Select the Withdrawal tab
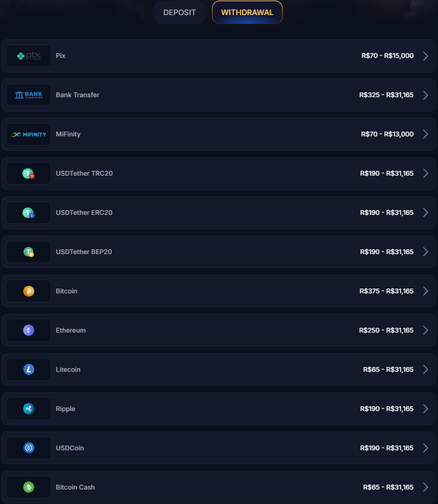Screen dimensions: 438x504 (x=247, y=13)
